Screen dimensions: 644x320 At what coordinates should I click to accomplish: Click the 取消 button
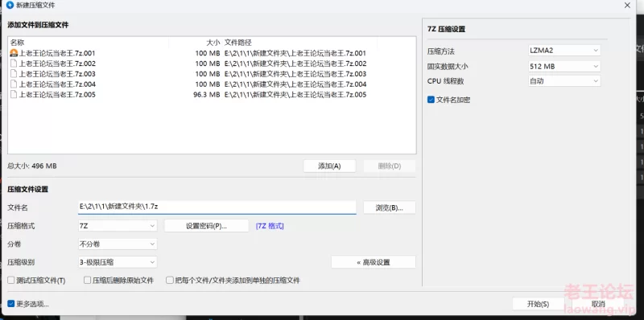tap(598, 304)
